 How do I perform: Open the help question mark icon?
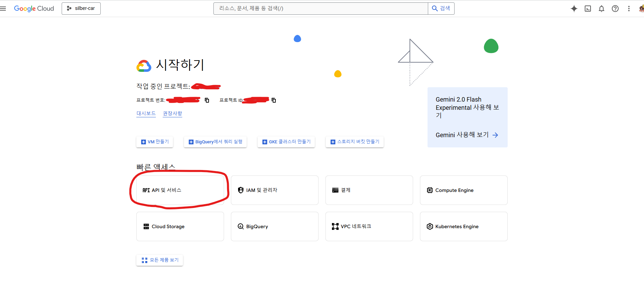pyautogui.click(x=615, y=9)
